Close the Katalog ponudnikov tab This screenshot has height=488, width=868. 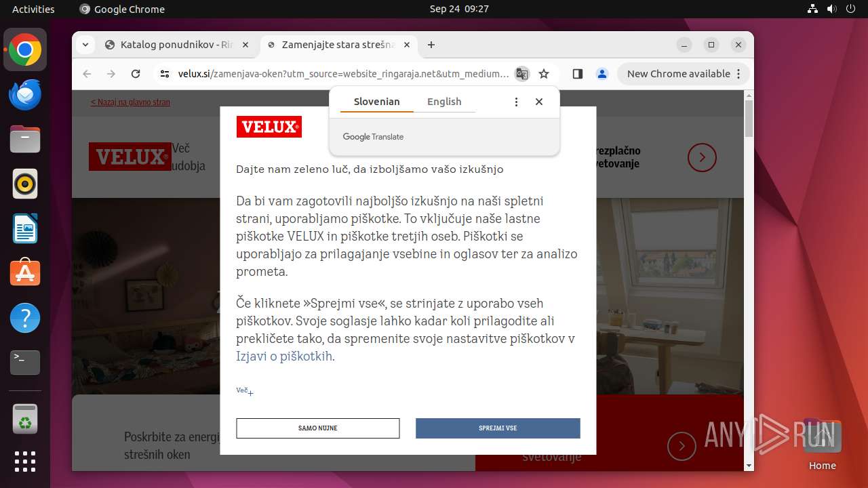click(x=245, y=45)
